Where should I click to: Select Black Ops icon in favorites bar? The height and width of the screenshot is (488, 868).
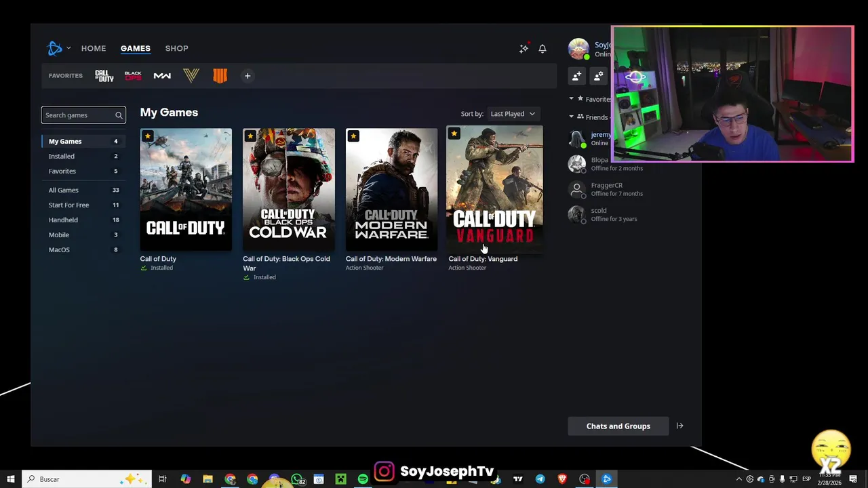pyautogui.click(x=133, y=76)
